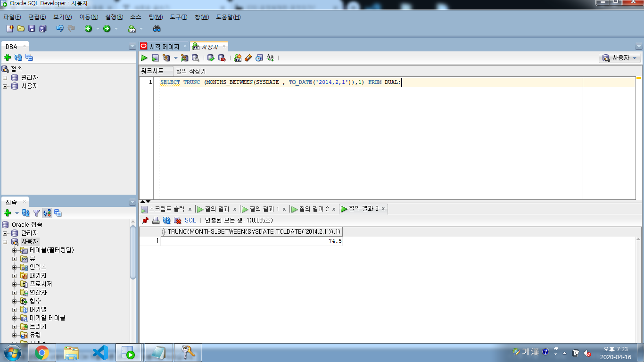
Task: Switch to the 질의 결과 2 tab
Action: [x=314, y=209]
